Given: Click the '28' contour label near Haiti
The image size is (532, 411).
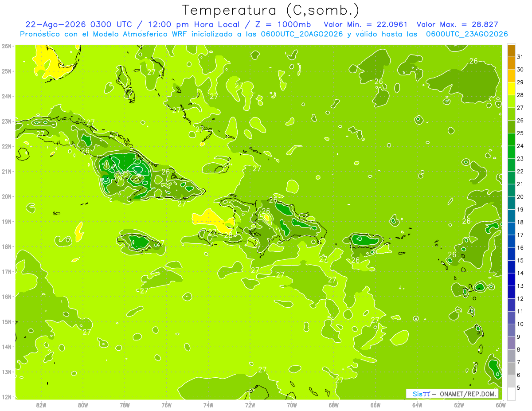Looking at the screenshot, I should coord(228,235).
